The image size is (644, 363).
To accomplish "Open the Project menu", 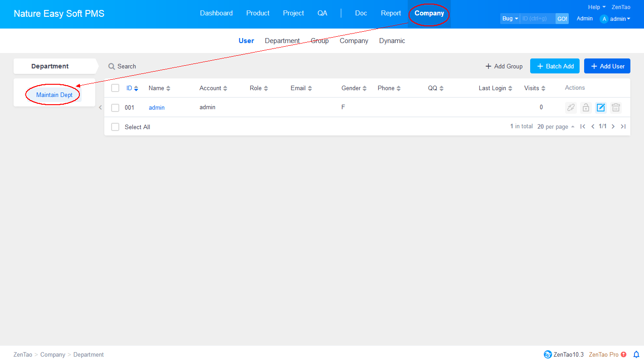I will 293,13.
